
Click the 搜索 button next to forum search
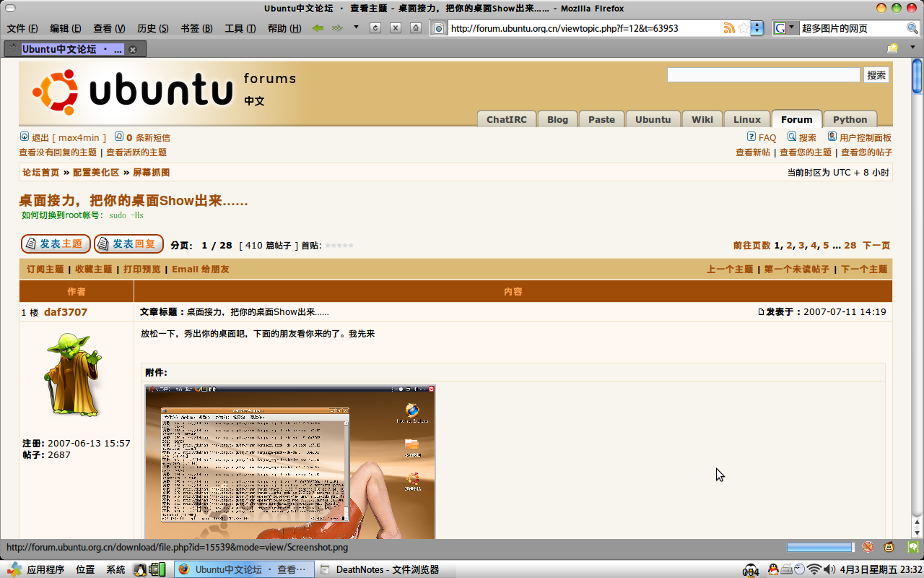click(876, 75)
